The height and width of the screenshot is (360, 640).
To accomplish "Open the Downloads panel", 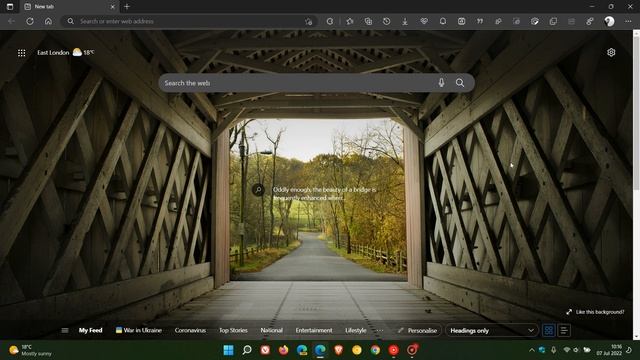I will (x=405, y=21).
